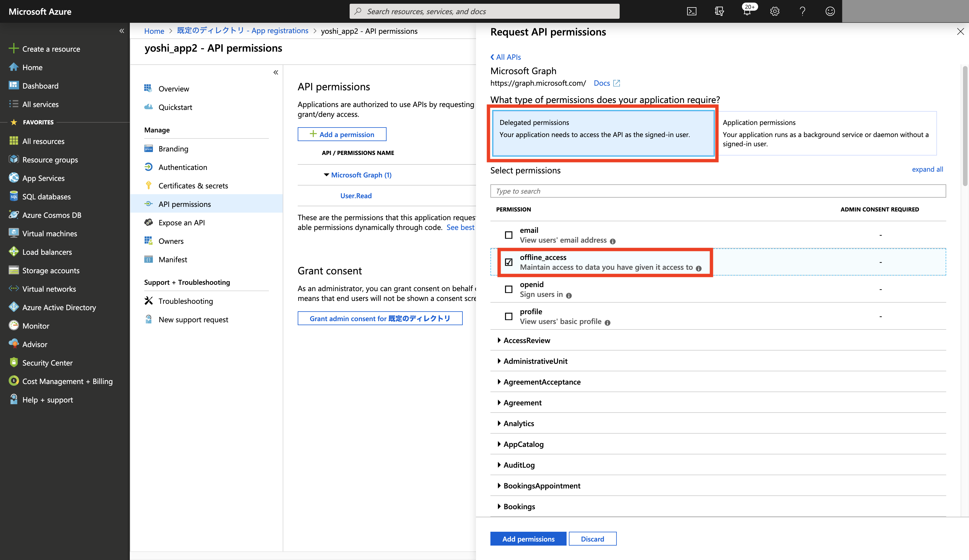Open the portal settings gear

(775, 11)
